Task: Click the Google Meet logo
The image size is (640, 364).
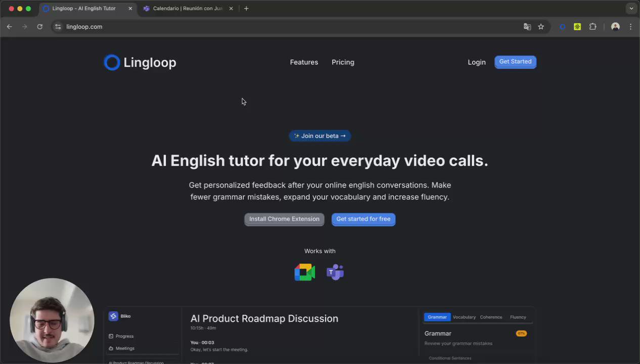Action: [304, 272]
